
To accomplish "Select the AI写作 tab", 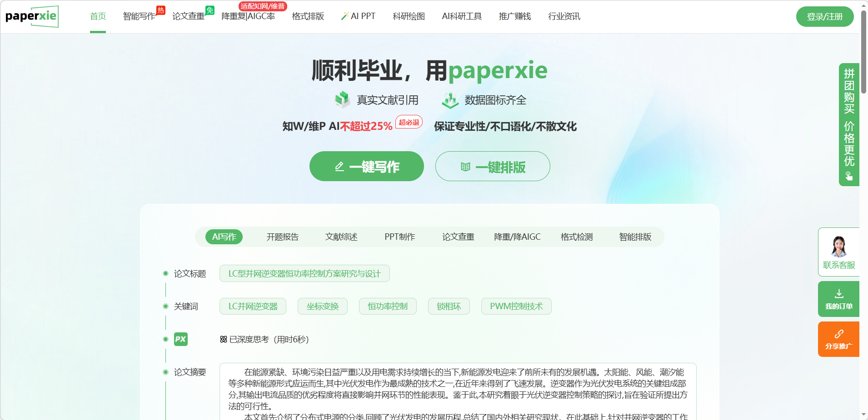I will pyautogui.click(x=224, y=237).
